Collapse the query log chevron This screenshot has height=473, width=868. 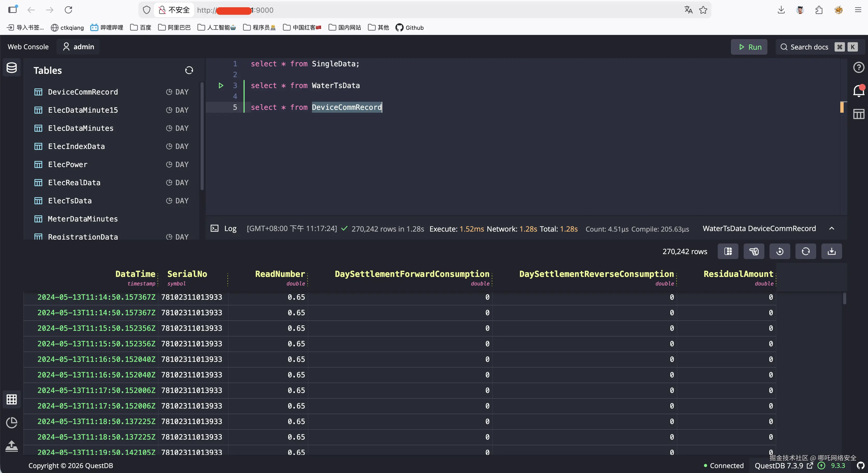click(x=832, y=228)
